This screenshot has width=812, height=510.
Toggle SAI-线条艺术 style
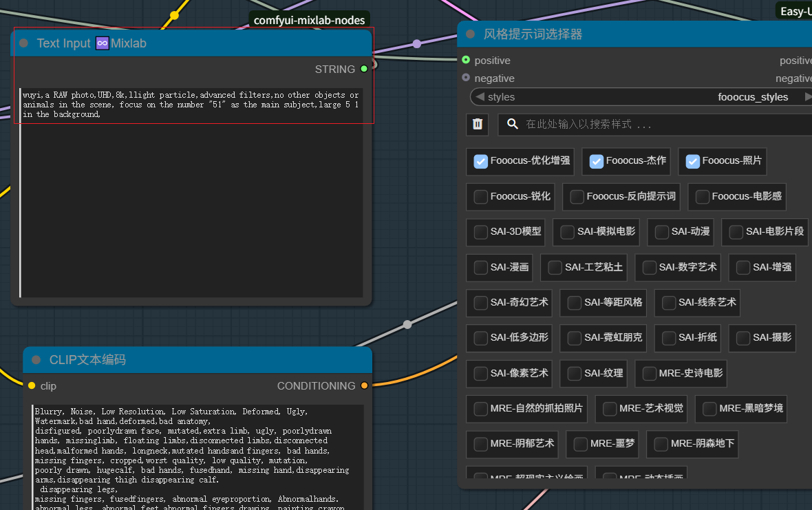(669, 303)
